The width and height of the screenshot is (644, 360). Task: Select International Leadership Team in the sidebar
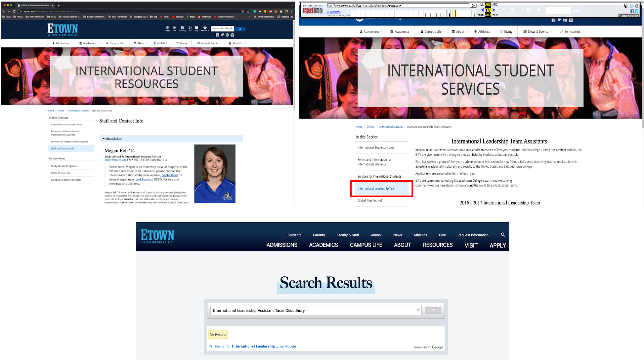pyautogui.click(x=381, y=188)
